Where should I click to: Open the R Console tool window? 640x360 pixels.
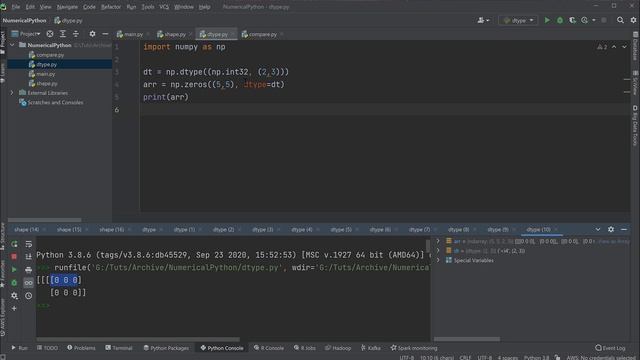point(269,348)
